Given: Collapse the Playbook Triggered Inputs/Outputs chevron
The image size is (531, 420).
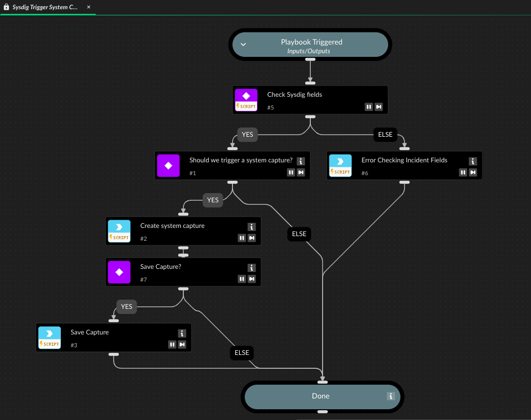Looking at the screenshot, I should (243, 45).
